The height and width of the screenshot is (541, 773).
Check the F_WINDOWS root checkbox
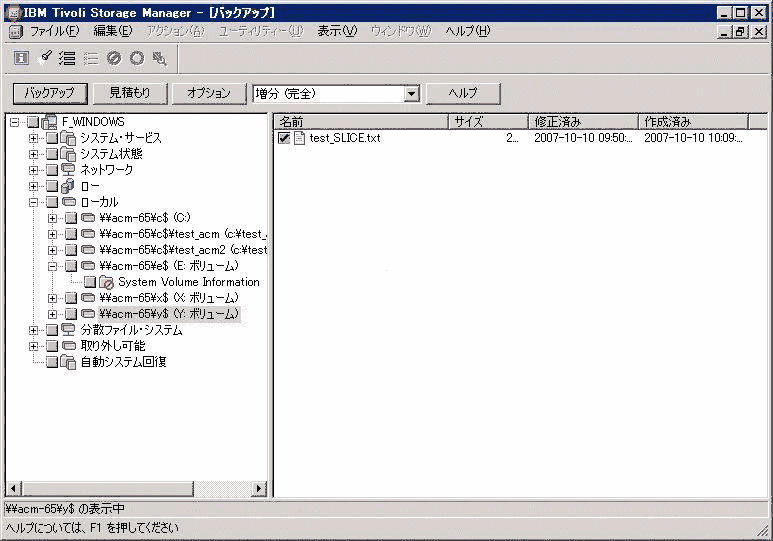point(33,122)
